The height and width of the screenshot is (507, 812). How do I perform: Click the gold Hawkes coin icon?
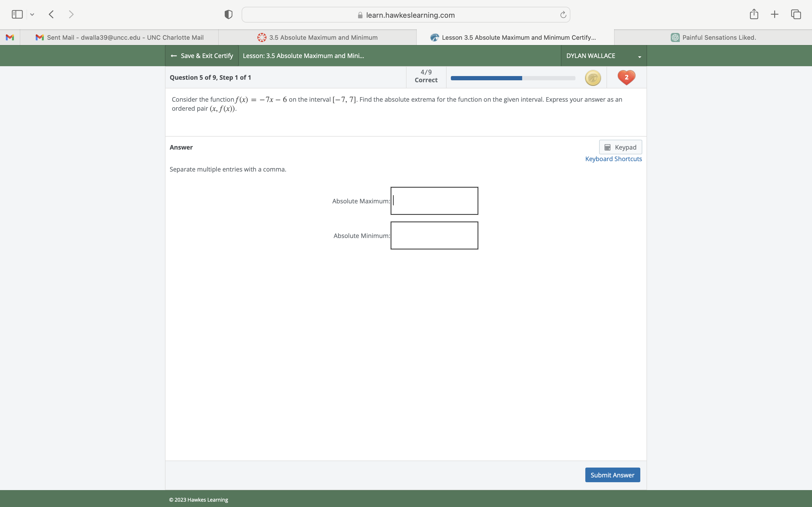point(593,78)
